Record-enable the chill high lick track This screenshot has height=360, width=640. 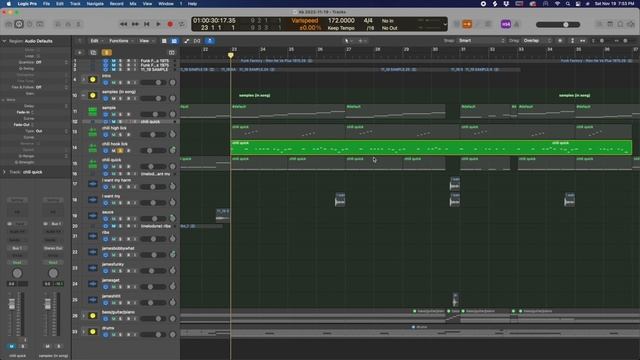click(x=128, y=135)
